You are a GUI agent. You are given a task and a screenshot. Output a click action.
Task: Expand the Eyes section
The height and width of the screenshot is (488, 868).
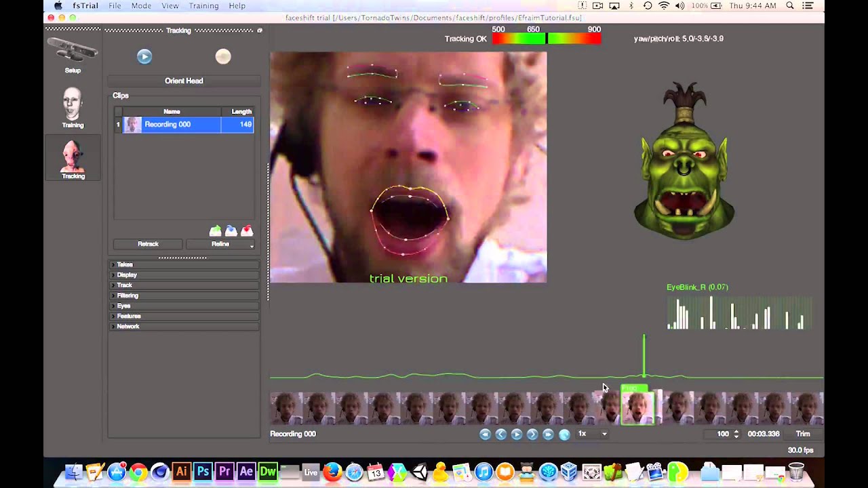click(184, 306)
